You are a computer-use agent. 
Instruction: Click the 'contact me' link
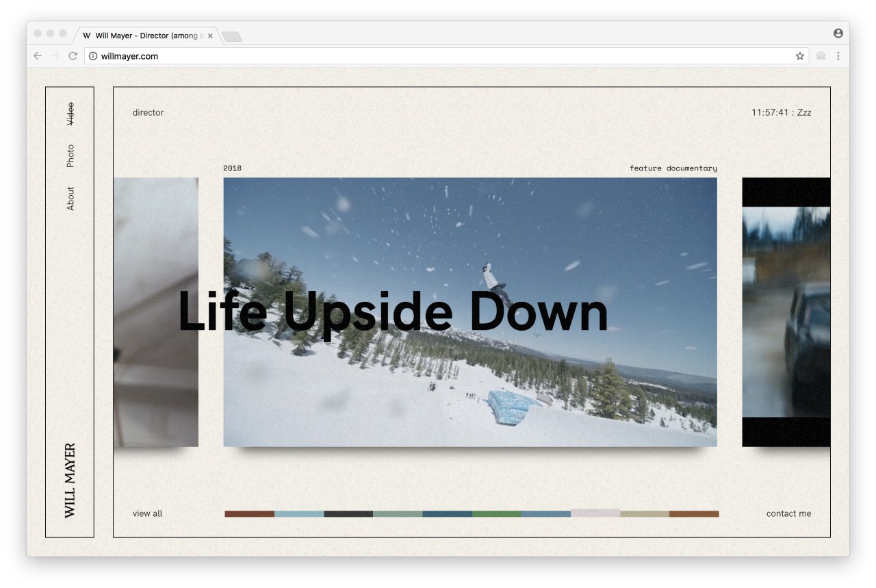point(788,513)
